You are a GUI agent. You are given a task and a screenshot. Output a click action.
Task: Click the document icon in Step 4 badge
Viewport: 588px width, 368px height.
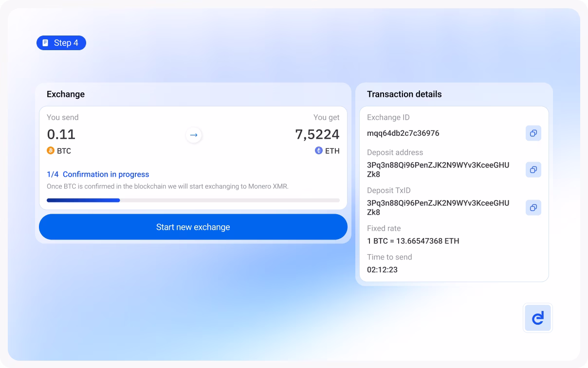[45, 43]
